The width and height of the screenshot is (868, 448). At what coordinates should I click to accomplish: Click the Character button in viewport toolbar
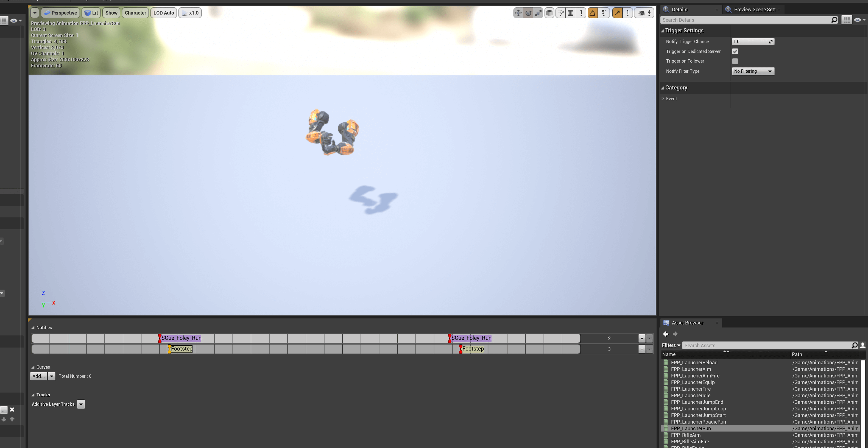pyautogui.click(x=135, y=13)
